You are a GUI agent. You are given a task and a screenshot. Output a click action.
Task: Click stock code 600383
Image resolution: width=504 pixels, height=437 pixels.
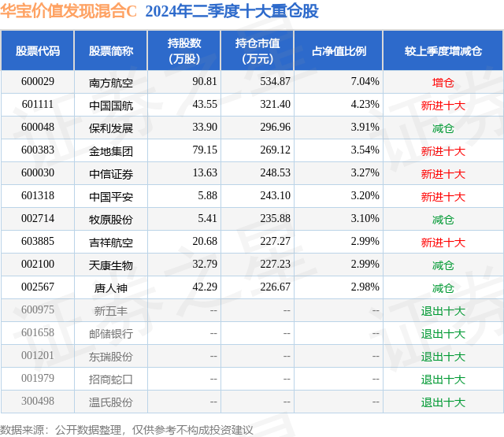(x=38, y=150)
